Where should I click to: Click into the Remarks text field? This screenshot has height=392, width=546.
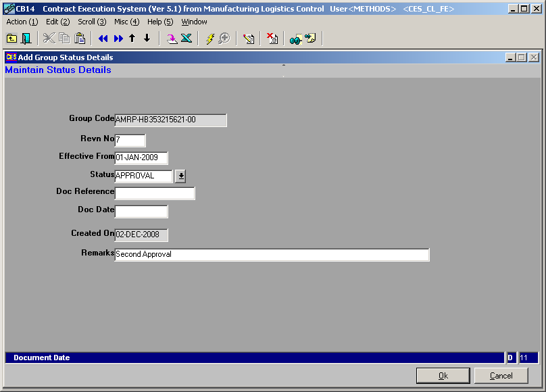pyautogui.click(x=272, y=255)
